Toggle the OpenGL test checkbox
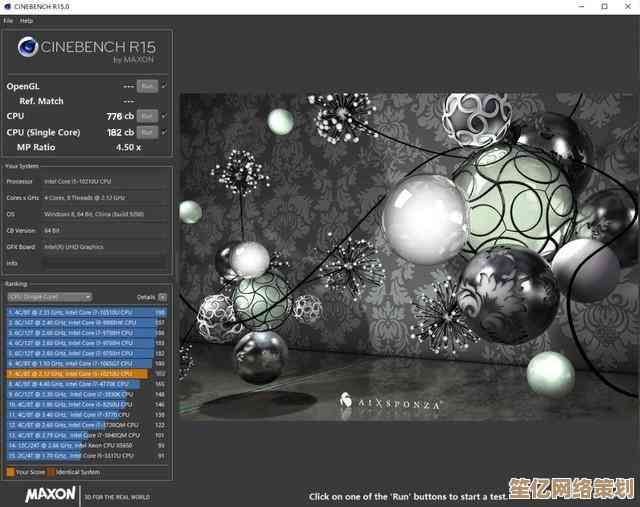The image size is (640, 507). tap(164, 86)
